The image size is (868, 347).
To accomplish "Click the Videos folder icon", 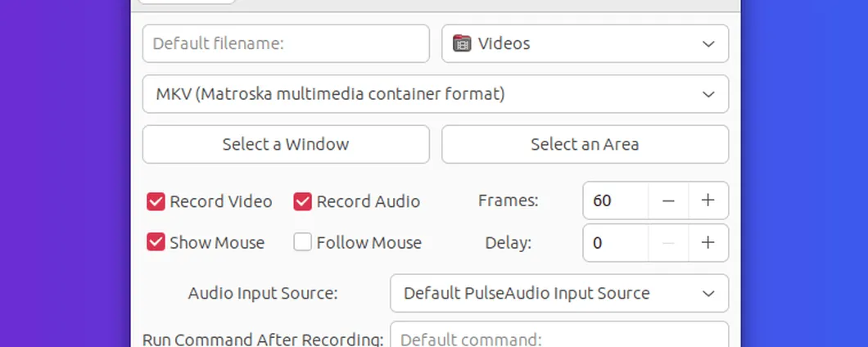I will pos(462,43).
